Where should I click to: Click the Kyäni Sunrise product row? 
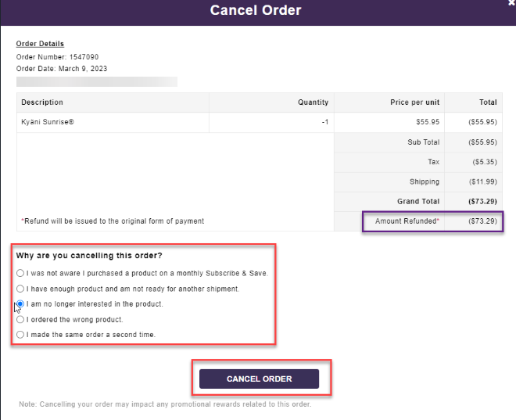260,122
